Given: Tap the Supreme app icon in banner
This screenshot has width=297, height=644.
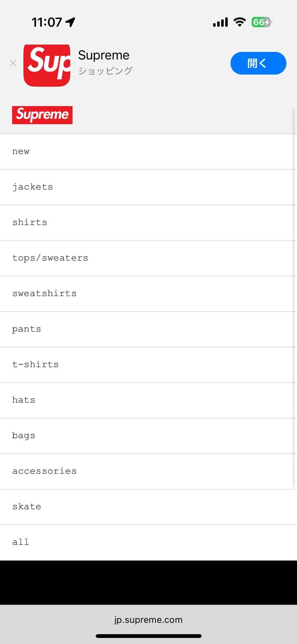Looking at the screenshot, I should click(47, 65).
